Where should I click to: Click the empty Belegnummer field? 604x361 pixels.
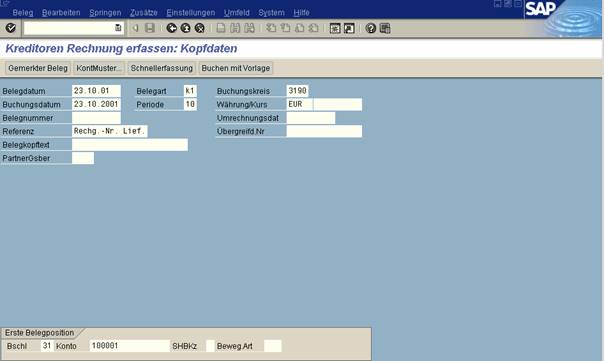tap(96, 118)
